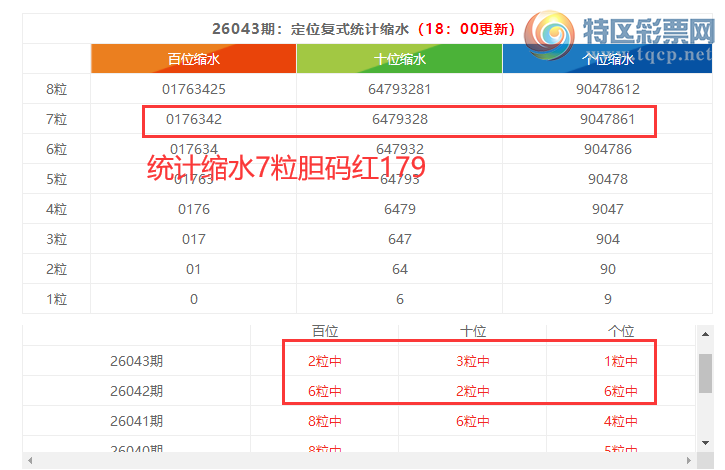The width and height of the screenshot is (725, 470).
Task: Click the value 0176 in 4粒 row
Action: 194,209
